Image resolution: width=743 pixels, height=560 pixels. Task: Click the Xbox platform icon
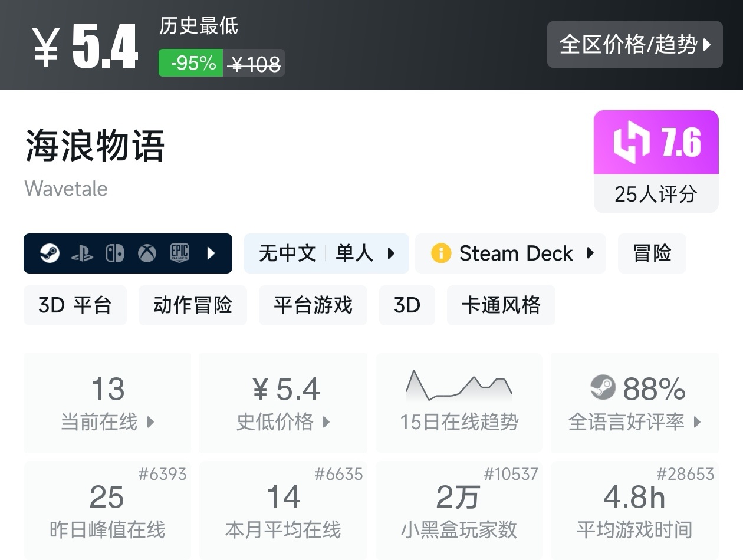[x=147, y=253]
